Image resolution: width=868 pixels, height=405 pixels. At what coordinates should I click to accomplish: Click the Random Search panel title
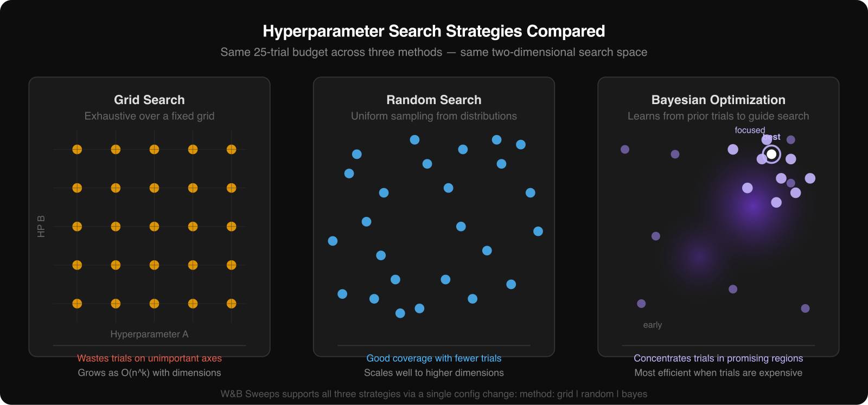click(x=434, y=100)
